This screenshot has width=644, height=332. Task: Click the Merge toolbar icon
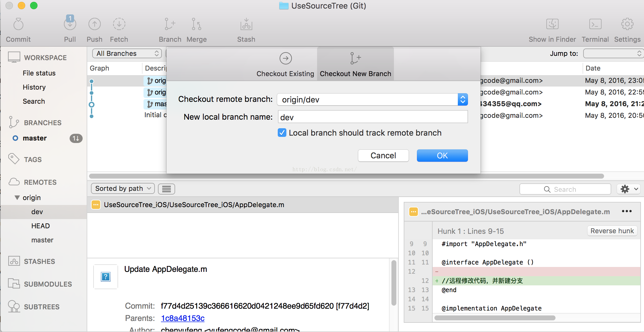pyautogui.click(x=196, y=25)
